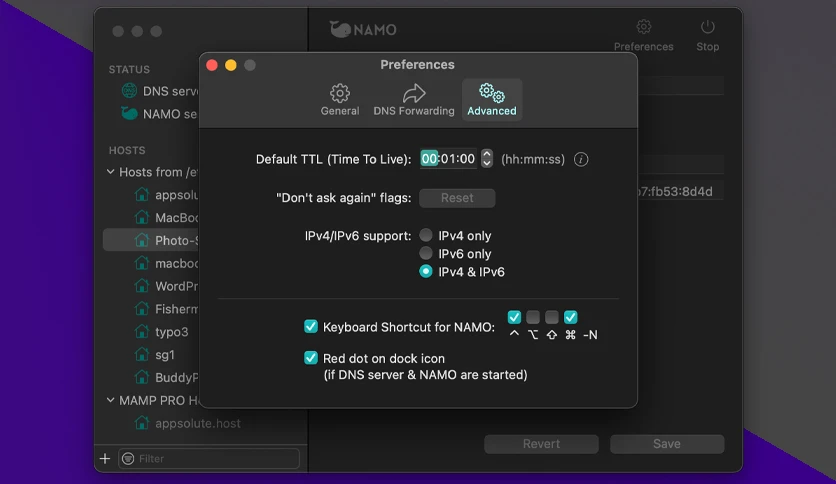This screenshot has width=836, height=484.
Task: Select the typo3 host row
Action: click(x=205, y=332)
